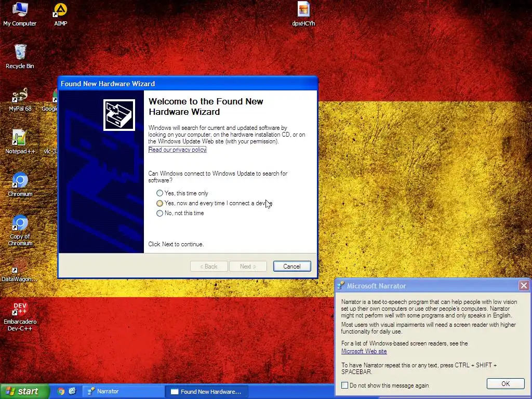This screenshot has width=532, height=399.
Task: Click the Microsoft Narrator title bar icon
Action: click(x=341, y=286)
